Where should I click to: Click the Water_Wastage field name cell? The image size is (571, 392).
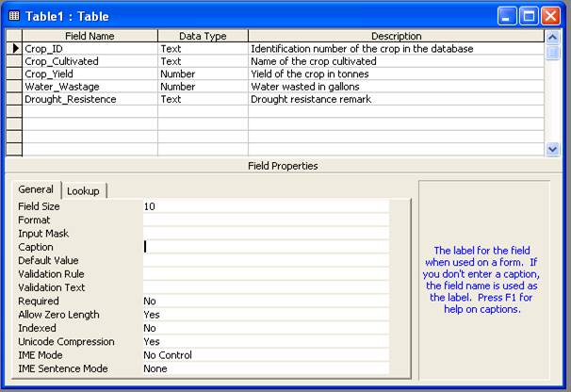point(90,87)
